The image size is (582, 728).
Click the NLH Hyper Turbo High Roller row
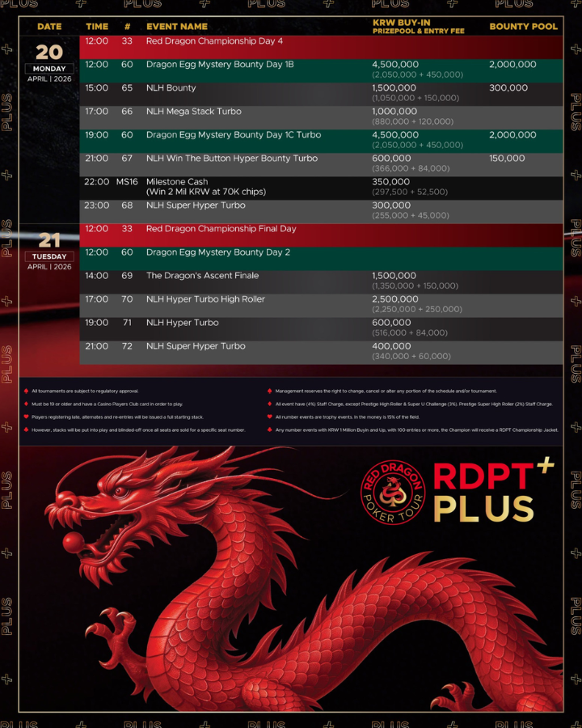(x=205, y=299)
